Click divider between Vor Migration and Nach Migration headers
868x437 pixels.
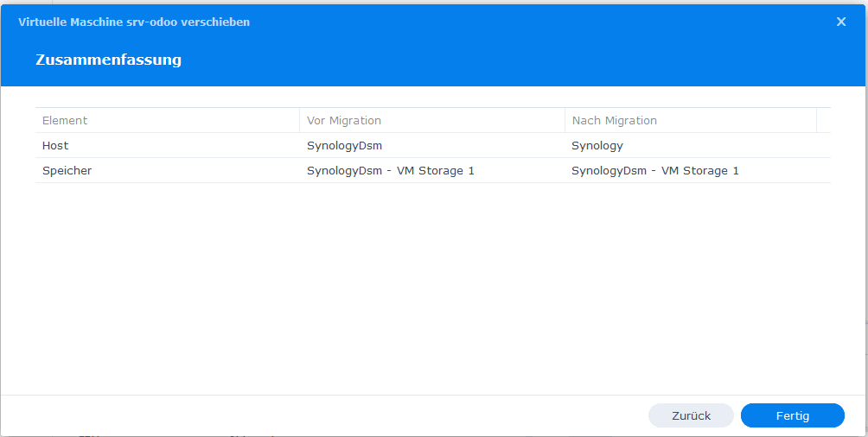click(x=565, y=120)
